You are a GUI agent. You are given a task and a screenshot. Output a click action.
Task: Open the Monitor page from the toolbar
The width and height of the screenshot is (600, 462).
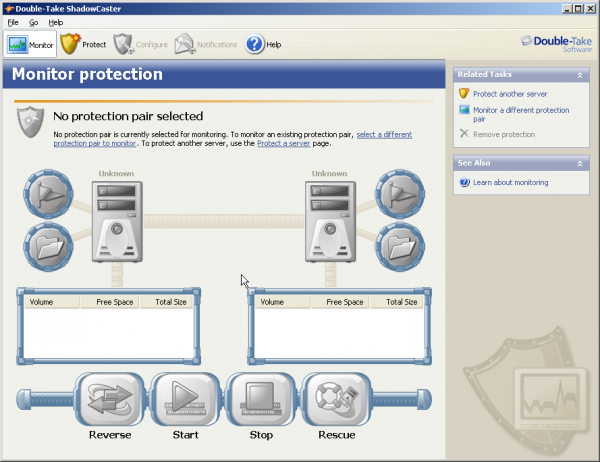click(30, 45)
